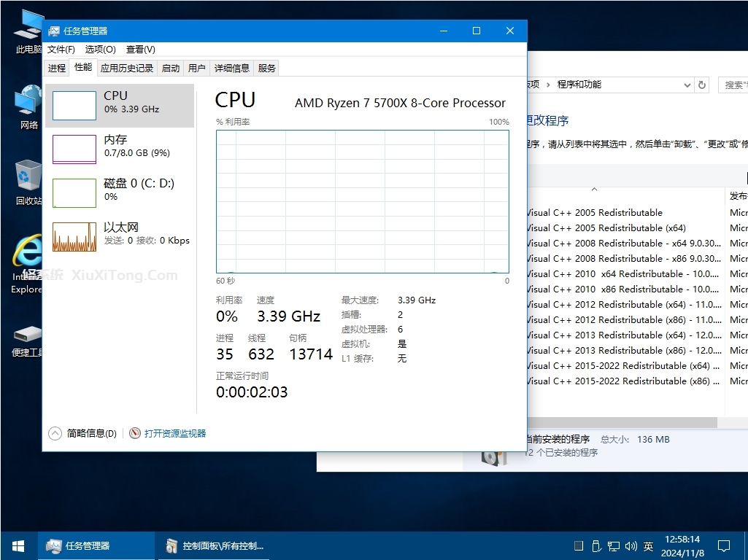Click the name column sort arrow
Image resolution: width=748 pixels, height=560 pixels.
pos(595,189)
